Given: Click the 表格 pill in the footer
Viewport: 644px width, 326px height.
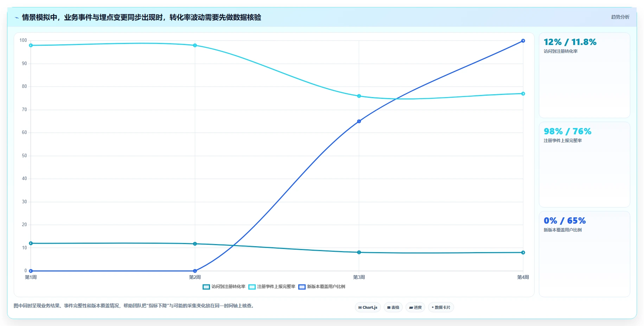Looking at the screenshot, I should [x=393, y=307].
